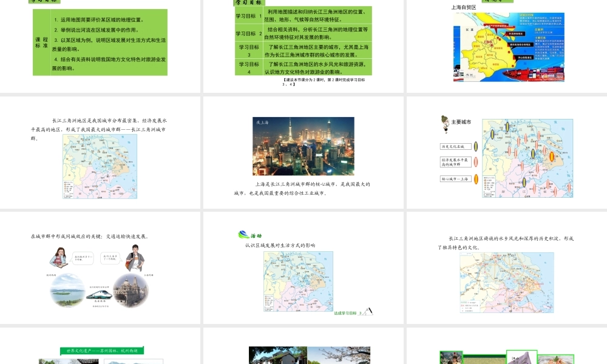Screen dimensions: 607x364
Task: Click the 历史文化名城 legend label
Action: click(456, 147)
